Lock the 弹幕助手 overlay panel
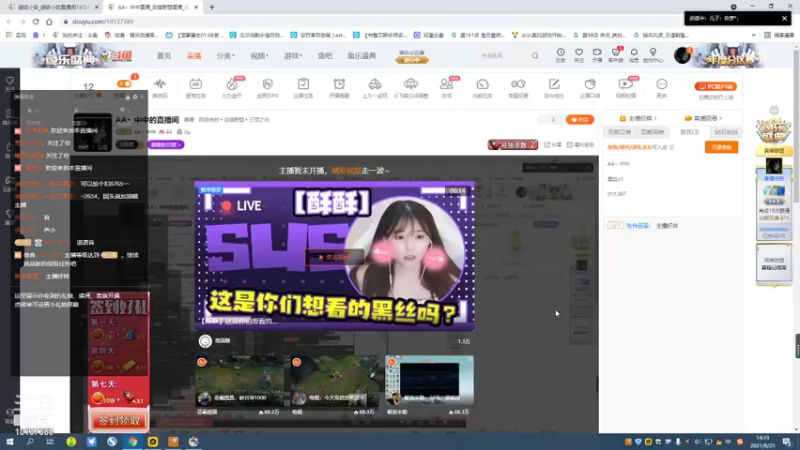 click(127, 96)
